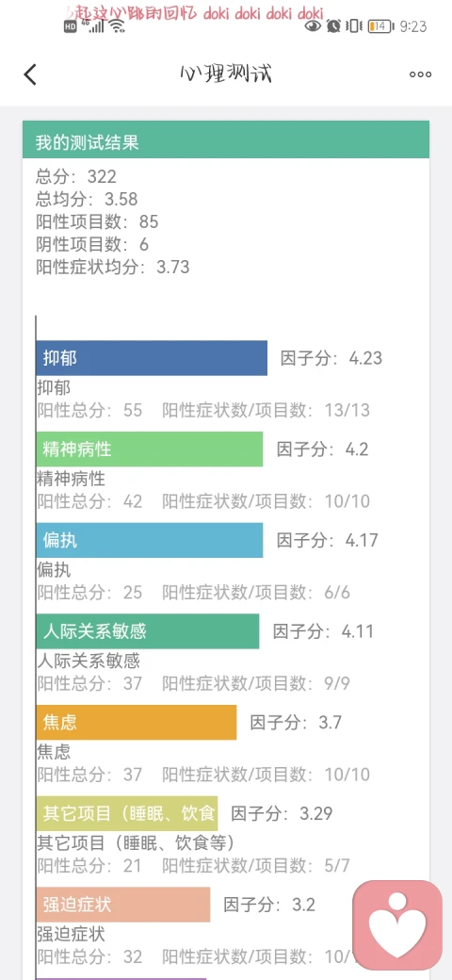This screenshot has width=452, height=980.
Task: Select the orange 焦虑 bar
Action: point(137,723)
